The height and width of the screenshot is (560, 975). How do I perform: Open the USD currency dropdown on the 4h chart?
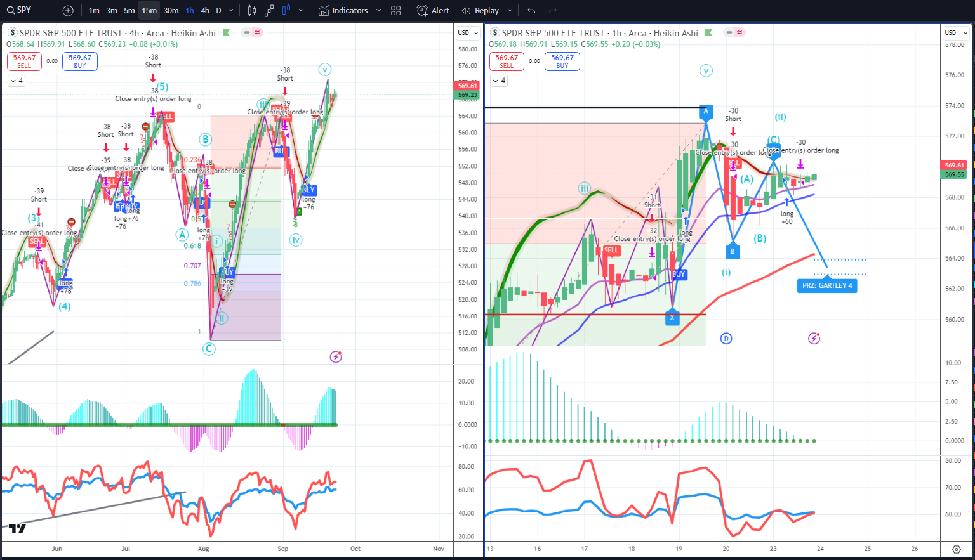[468, 32]
